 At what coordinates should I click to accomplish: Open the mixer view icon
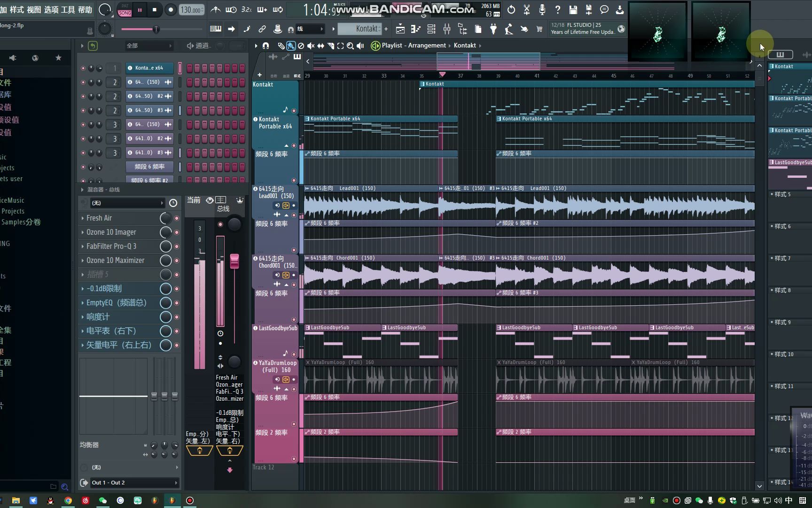tap(447, 29)
